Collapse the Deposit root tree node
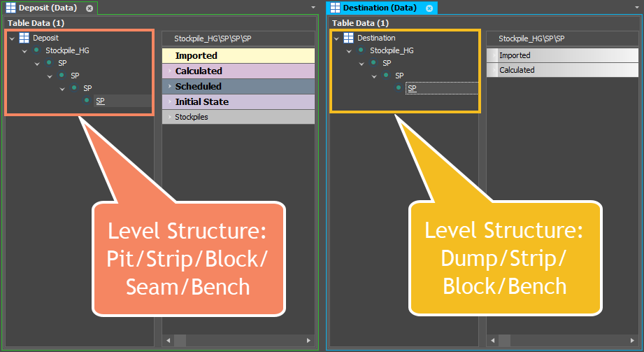The image size is (644, 352). (x=12, y=38)
